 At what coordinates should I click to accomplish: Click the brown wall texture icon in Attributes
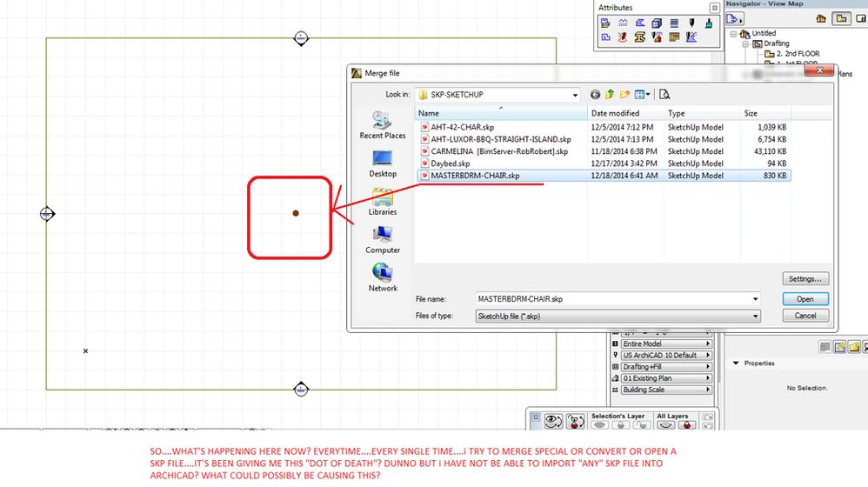pyautogui.click(x=674, y=37)
